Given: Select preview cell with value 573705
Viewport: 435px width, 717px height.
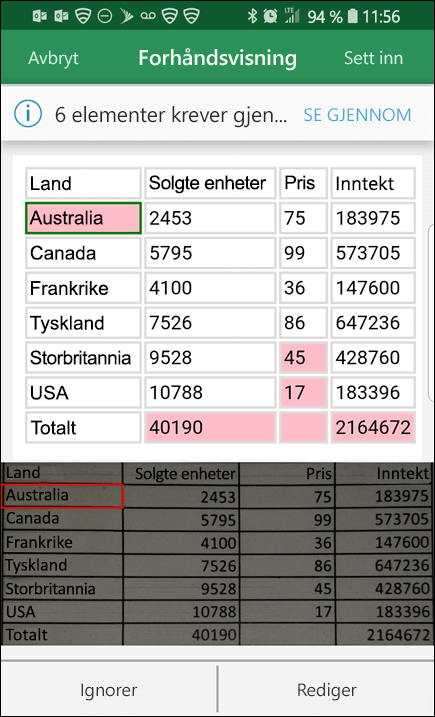Looking at the screenshot, I should [373, 253].
